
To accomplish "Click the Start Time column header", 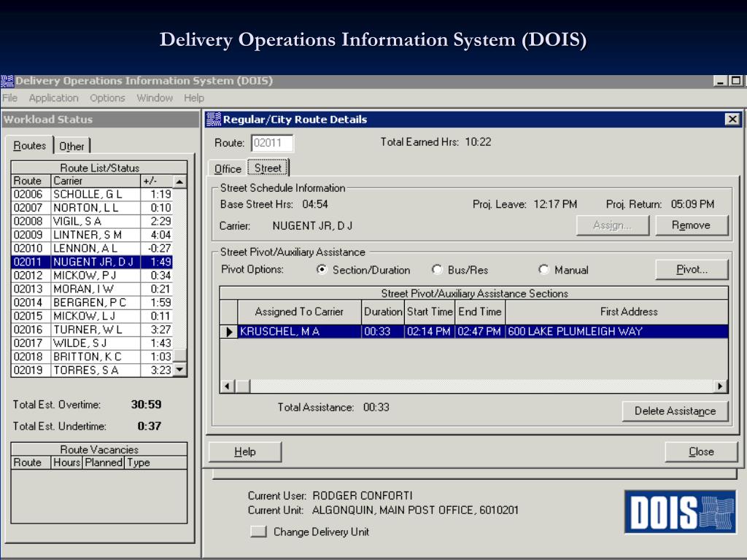I will (x=430, y=312).
